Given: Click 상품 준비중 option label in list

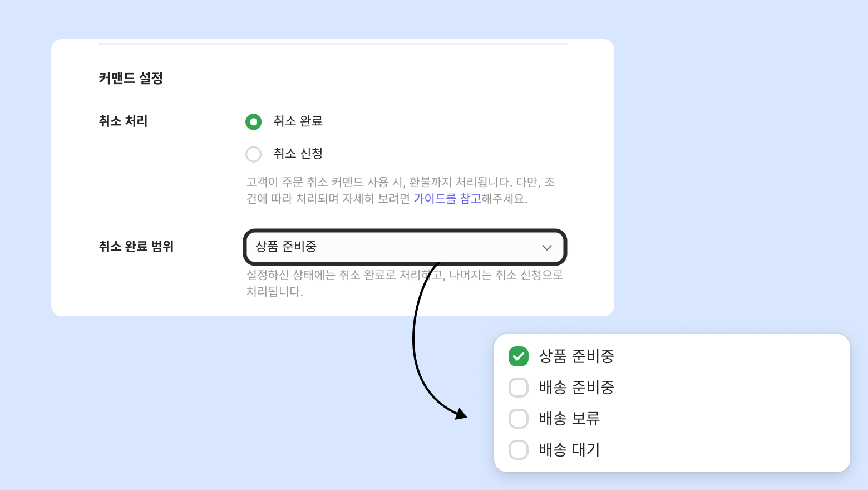Looking at the screenshot, I should tap(576, 356).
